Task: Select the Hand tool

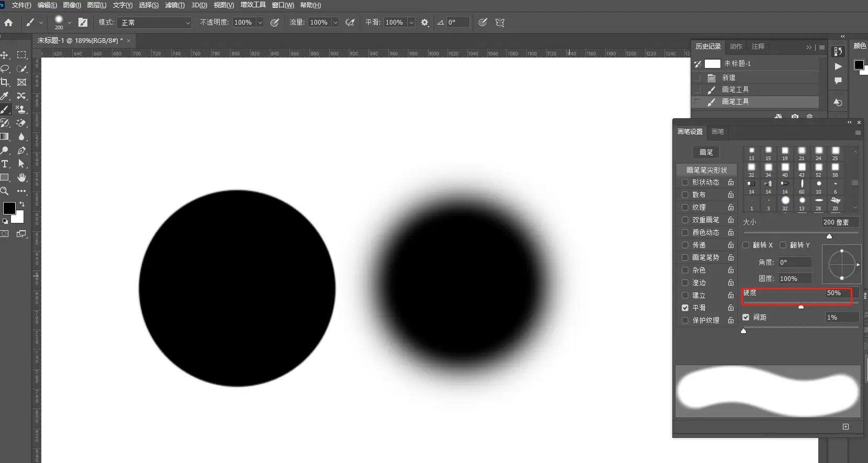Action: [x=21, y=177]
